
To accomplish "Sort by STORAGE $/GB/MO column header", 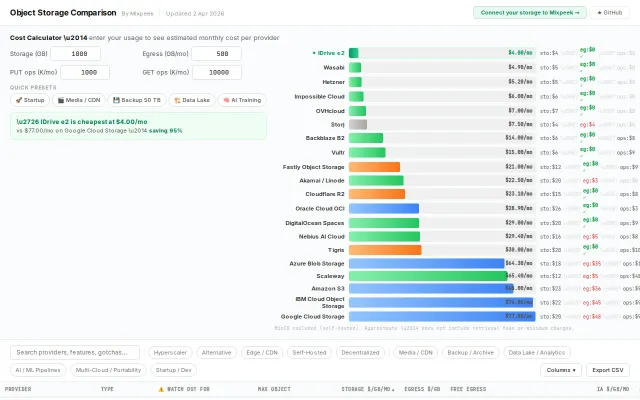I will tap(368, 389).
